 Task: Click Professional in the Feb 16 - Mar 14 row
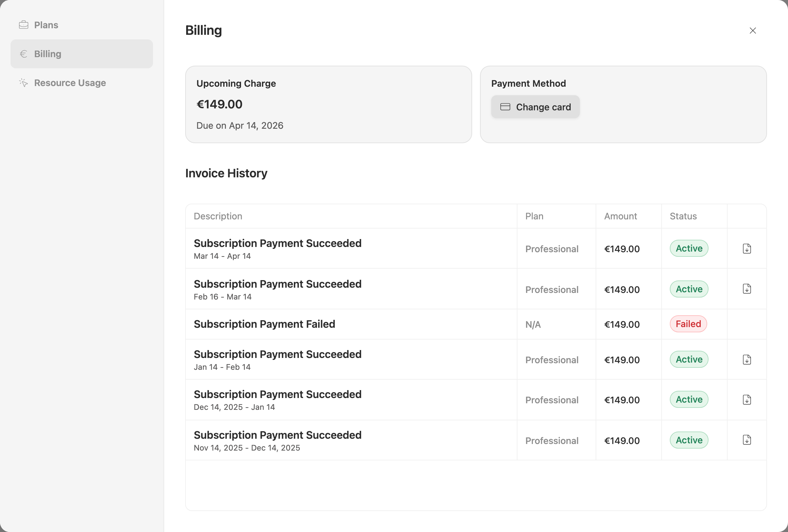click(552, 290)
